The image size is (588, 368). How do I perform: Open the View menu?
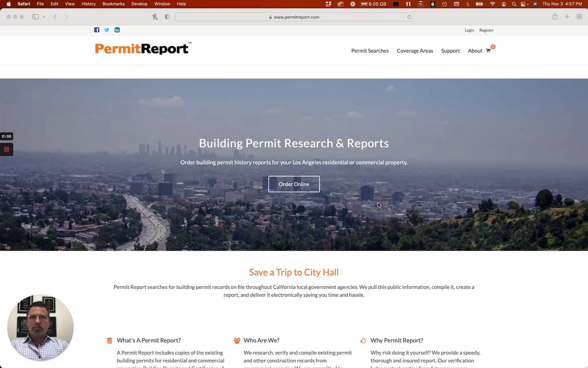[70, 4]
